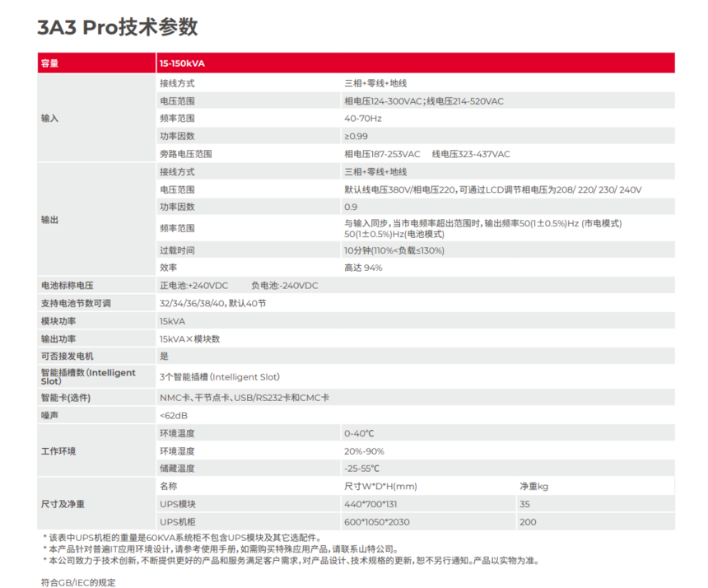708x588 pixels.
Task: Select the "支持电池节数可调" label
Action: pyautogui.click(x=76, y=304)
